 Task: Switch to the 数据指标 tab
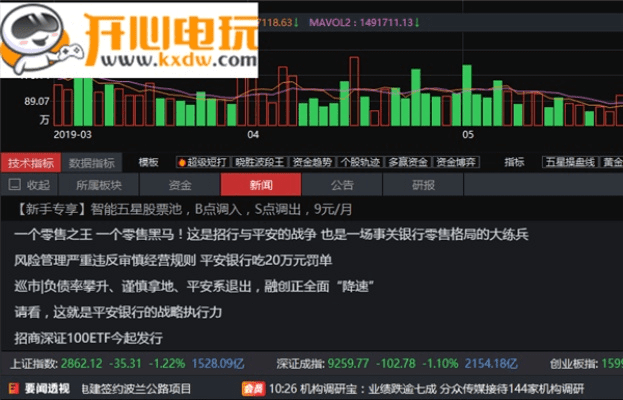[x=91, y=163]
